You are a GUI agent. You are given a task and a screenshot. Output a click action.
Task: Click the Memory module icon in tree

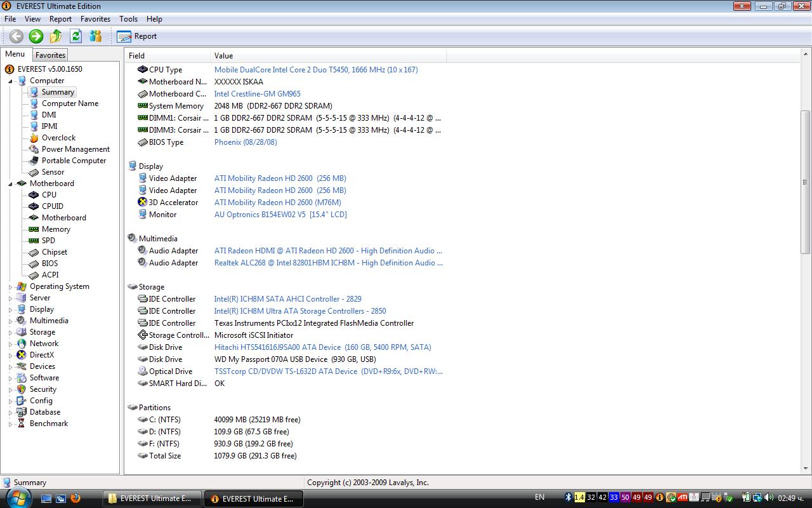click(x=34, y=229)
